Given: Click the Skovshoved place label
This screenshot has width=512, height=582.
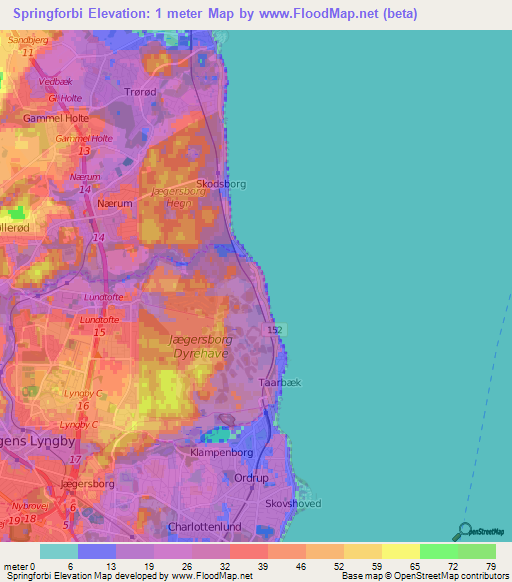Looking at the screenshot, I should [x=293, y=504].
